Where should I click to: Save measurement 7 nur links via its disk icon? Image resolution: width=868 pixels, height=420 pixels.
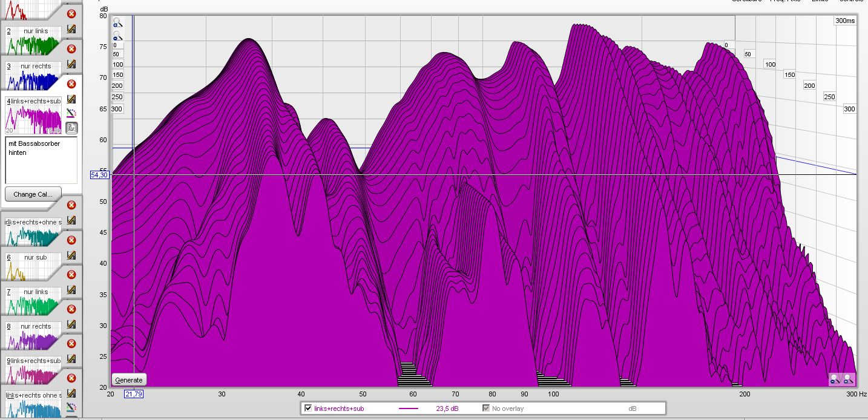click(71, 290)
